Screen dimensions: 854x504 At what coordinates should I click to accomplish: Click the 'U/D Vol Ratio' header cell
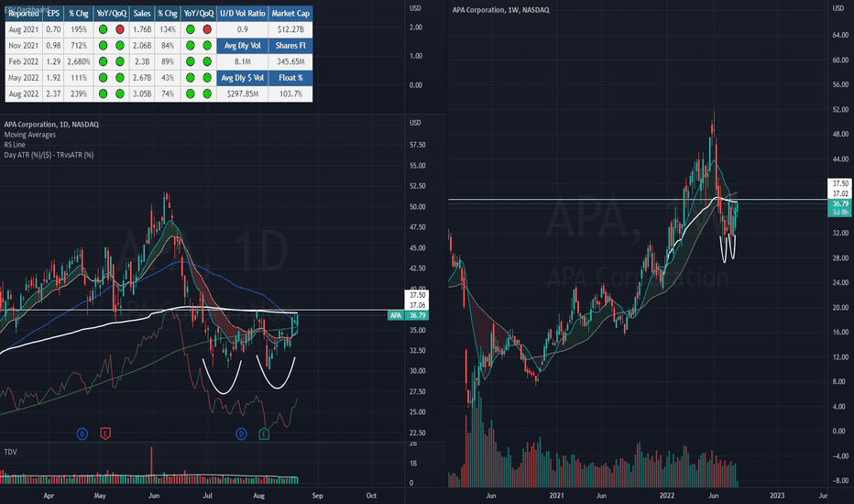pos(243,13)
